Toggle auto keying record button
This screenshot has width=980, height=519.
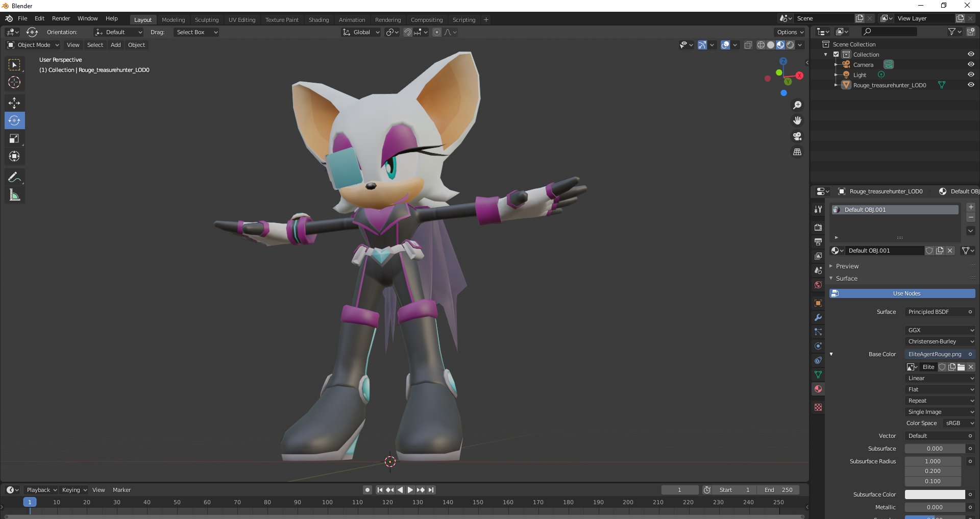click(x=367, y=490)
